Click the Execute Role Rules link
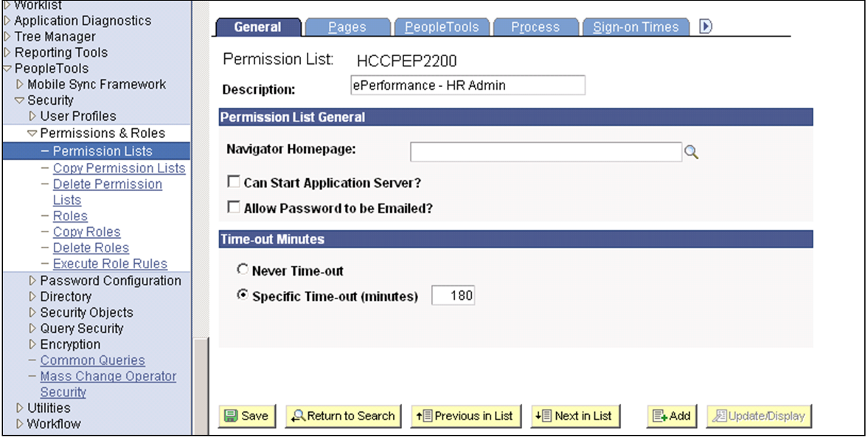This screenshot has width=868, height=440. pos(110,263)
